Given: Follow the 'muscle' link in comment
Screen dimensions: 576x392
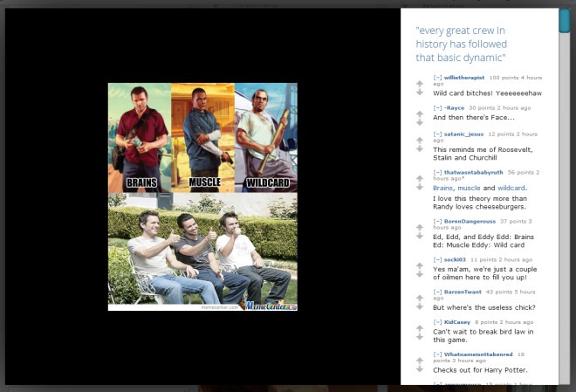Looking at the screenshot, I should (469, 188).
